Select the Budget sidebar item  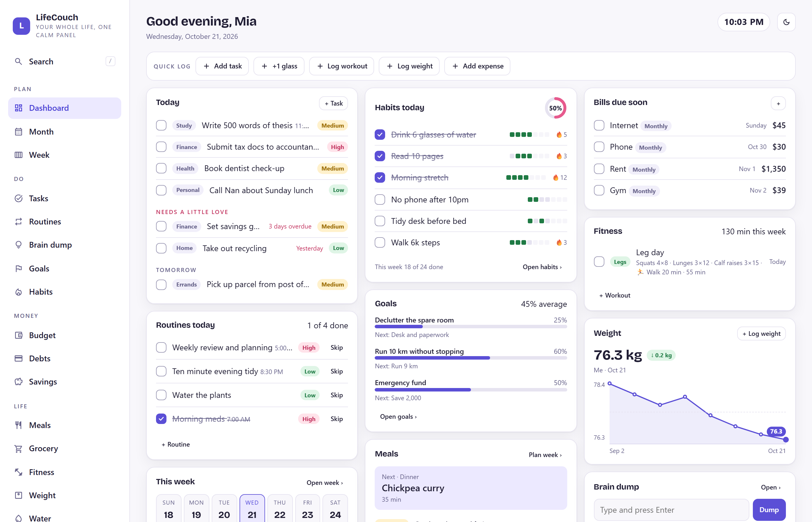click(65, 335)
